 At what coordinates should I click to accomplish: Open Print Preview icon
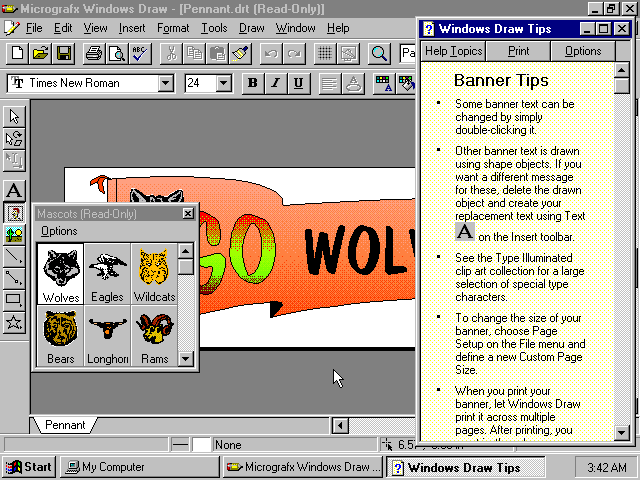click(117, 53)
